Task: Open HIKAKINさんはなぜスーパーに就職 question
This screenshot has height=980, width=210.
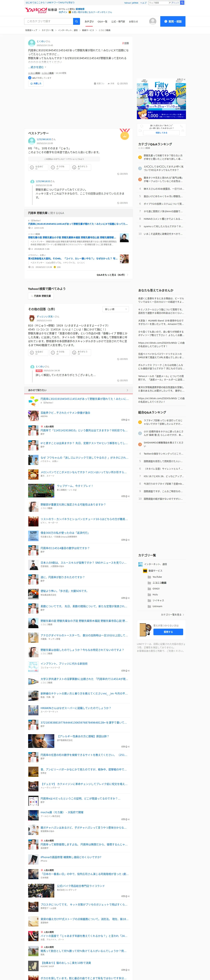Action: [x=76, y=708]
